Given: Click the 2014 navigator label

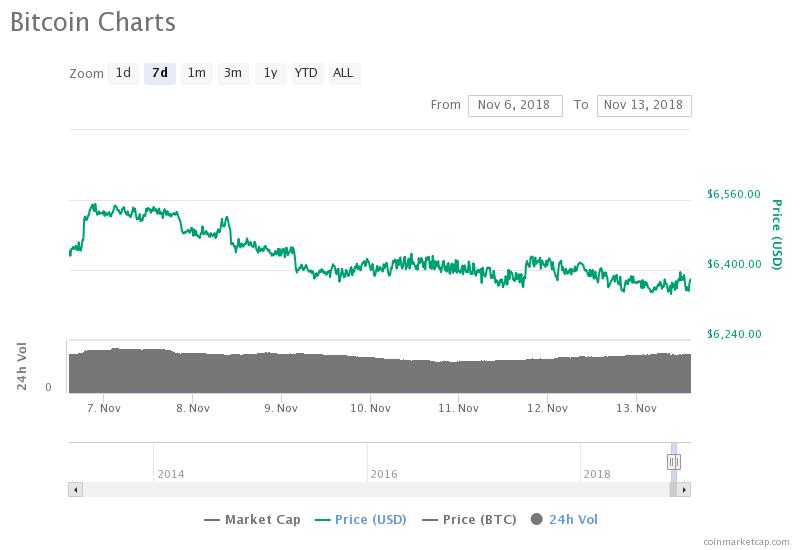Looking at the screenshot, I should pos(170,474).
